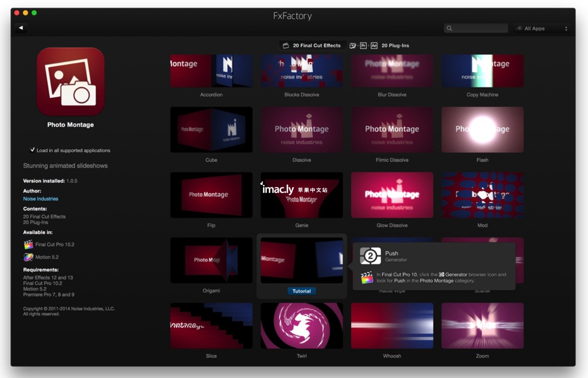Viewport: 588px width, 378px height.
Task: Click the Final Cut Pro 10.2 icon
Action: 29,244
